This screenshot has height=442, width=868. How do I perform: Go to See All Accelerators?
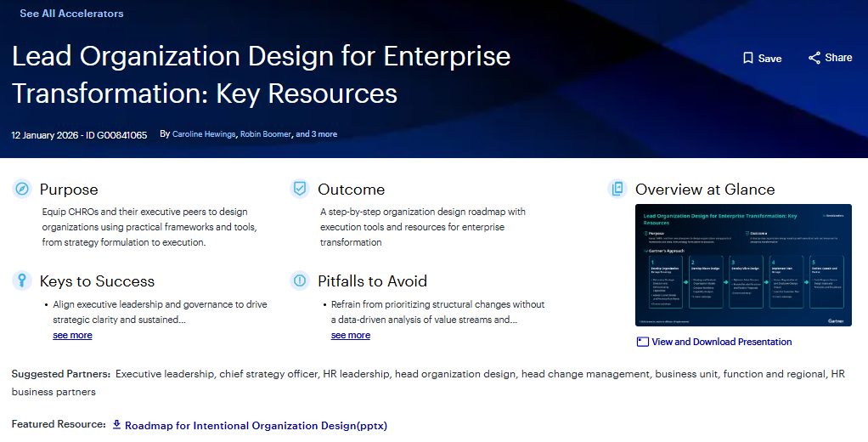pos(71,14)
